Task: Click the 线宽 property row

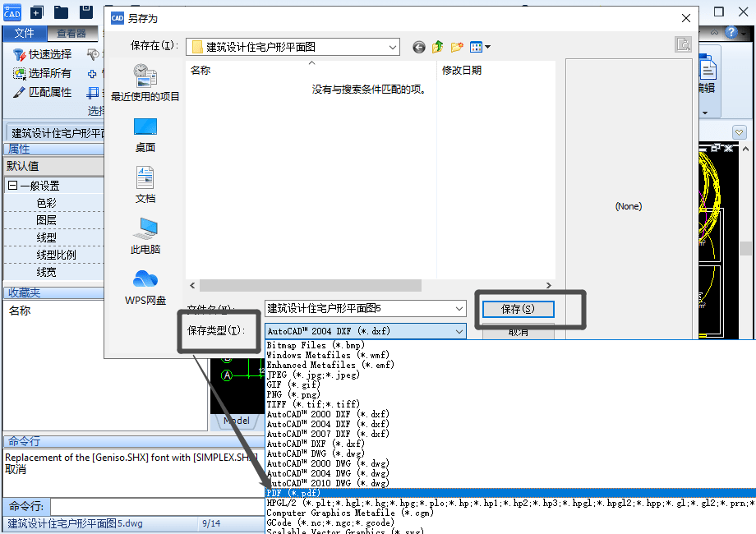Action: click(54, 272)
